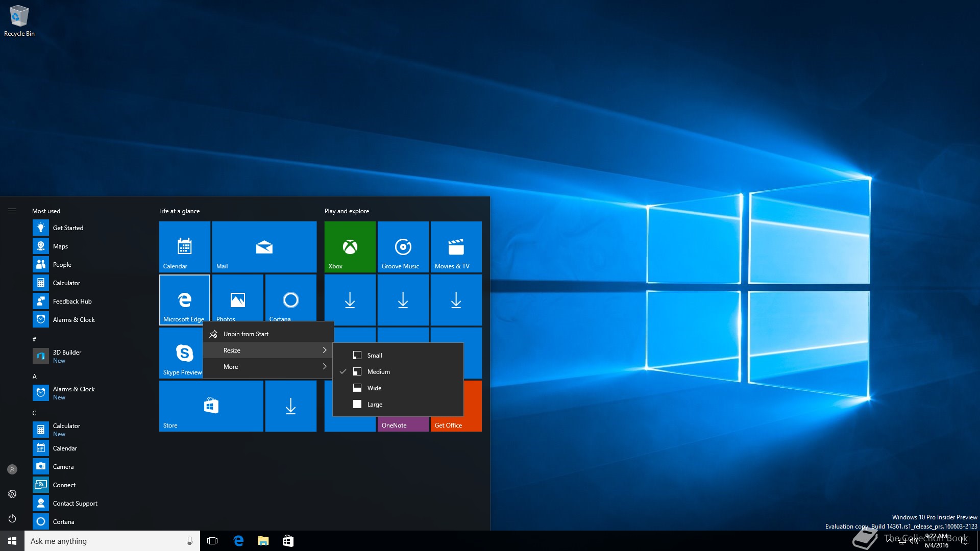The width and height of the screenshot is (980, 551).
Task: Open Movies & TV tile
Action: 456,246
